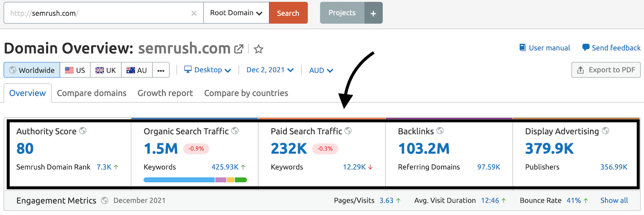The height and width of the screenshot is (215, 644).
Task: Click the upload icon in Export to PDF
Action: [580, 70]
